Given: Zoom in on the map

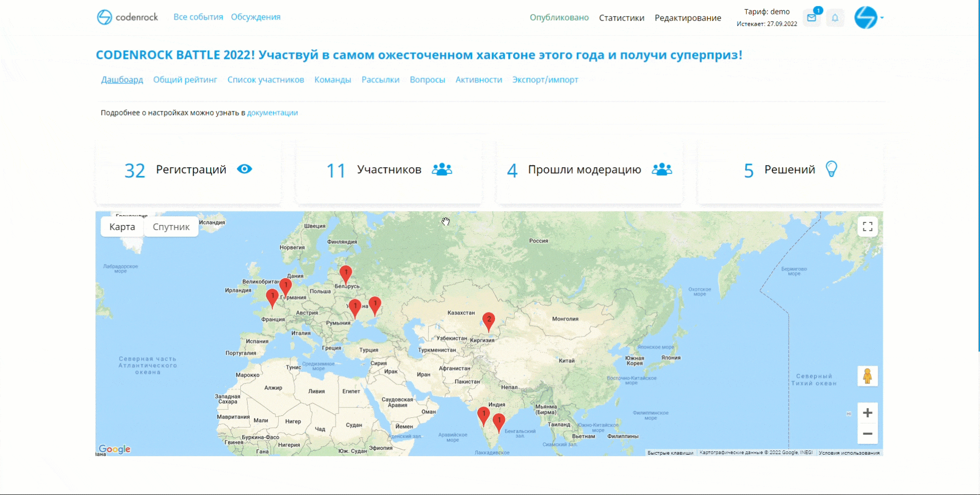Looking at the screenshot, I should tap(867, 413).
